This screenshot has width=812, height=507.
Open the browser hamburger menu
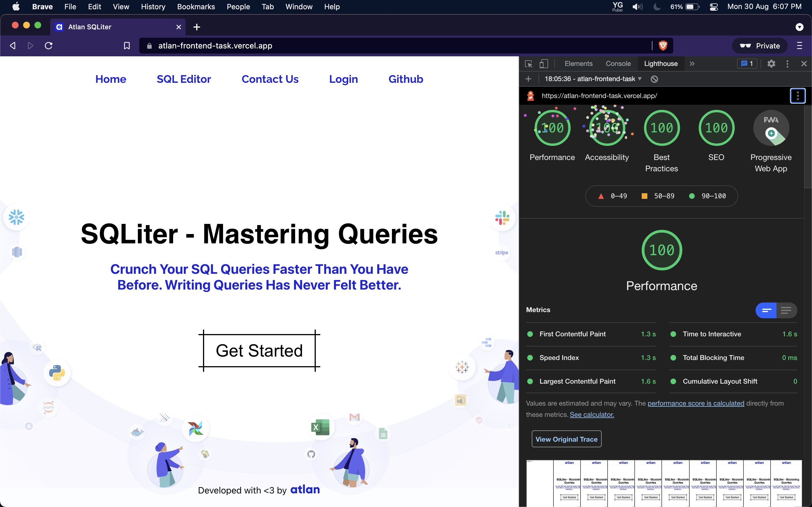coord(800,46)
